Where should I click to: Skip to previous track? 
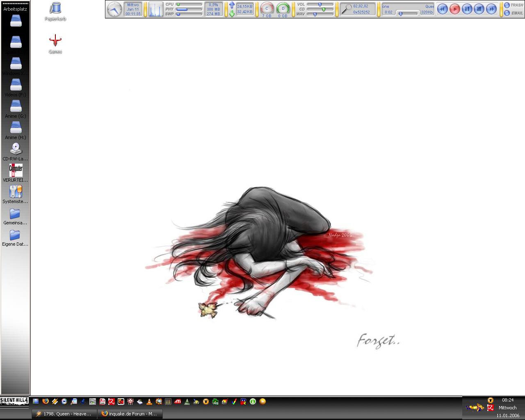click(442, 9)
